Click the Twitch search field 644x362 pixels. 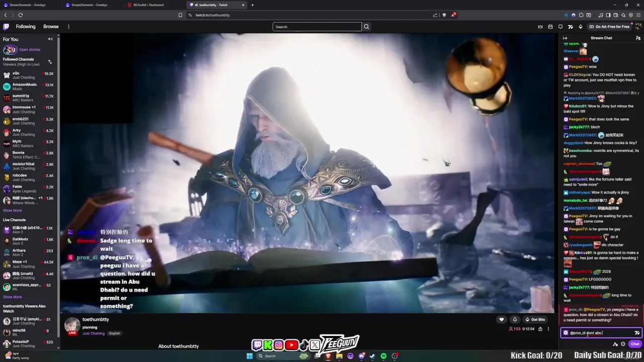(x=317, y=27)
